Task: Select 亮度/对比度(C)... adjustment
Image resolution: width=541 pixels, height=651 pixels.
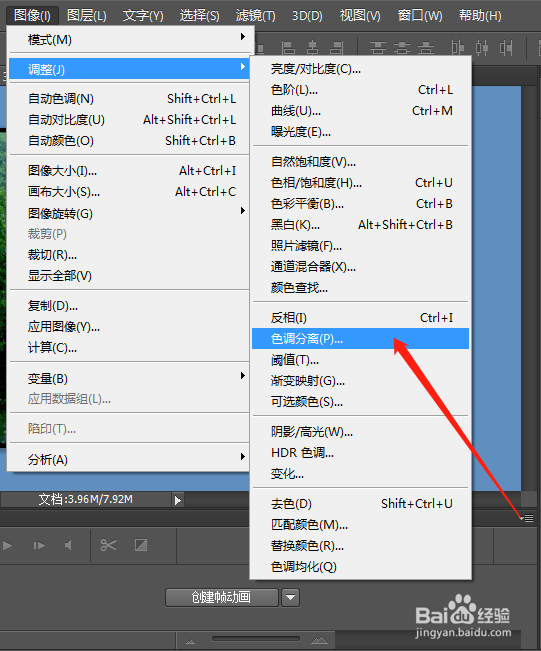Action: (x=360, y=69)
